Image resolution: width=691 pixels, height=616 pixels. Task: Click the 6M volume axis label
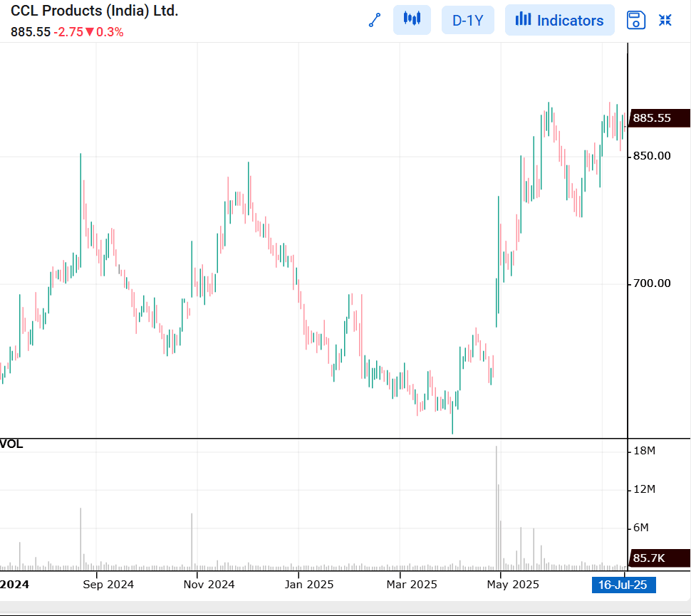pos(640,528)
